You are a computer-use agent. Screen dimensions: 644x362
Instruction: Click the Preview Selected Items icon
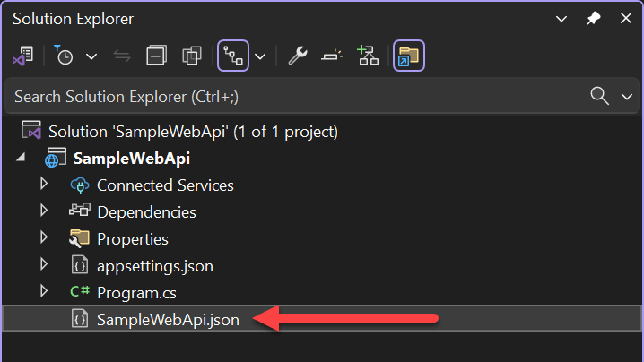tap(332, 56)
